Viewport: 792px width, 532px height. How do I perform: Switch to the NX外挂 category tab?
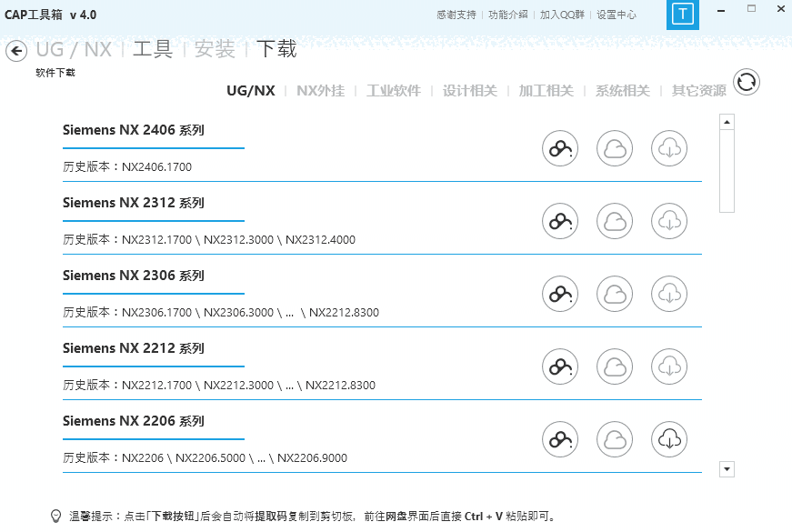point(320,91)
